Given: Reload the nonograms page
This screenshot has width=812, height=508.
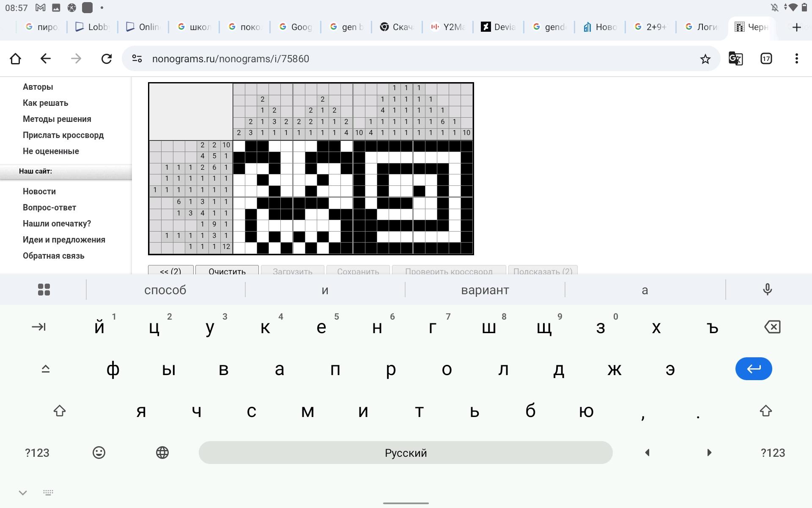Looking at the screenshot, I should click(x=107, y=59).
